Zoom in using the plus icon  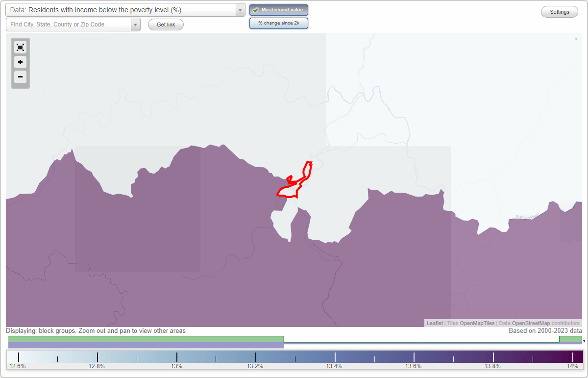[20, 62]
